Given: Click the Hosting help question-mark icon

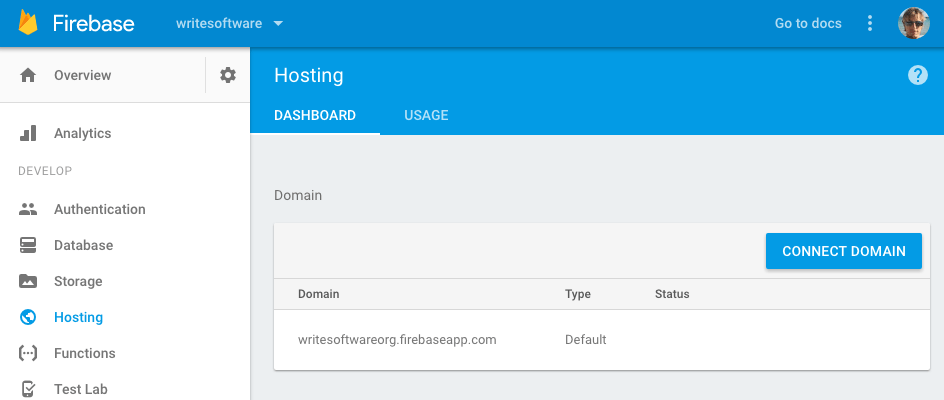Looking at the screenshot, I should point(918,75).
